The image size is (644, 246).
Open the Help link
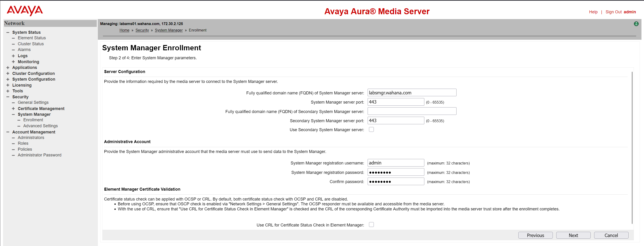click(x=593, y=12)
